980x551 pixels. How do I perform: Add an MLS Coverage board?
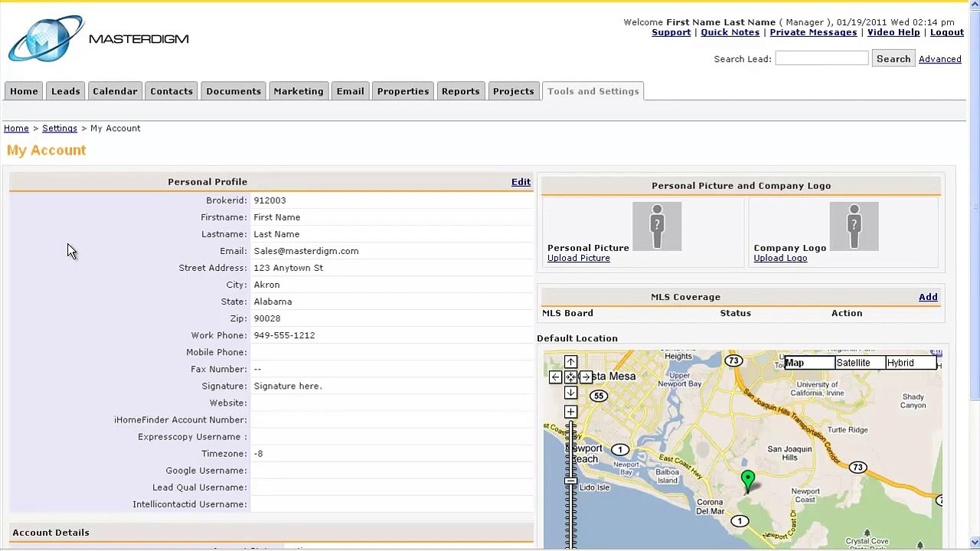(x=928, y=297)
